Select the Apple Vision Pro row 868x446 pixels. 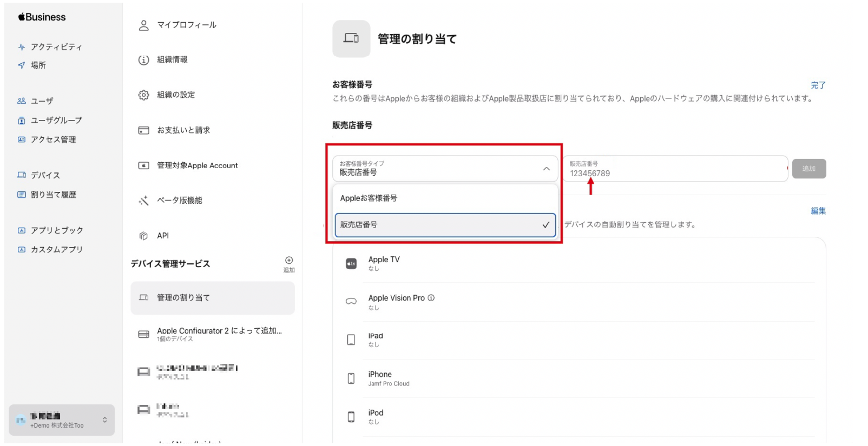click(x=579, y=302)
